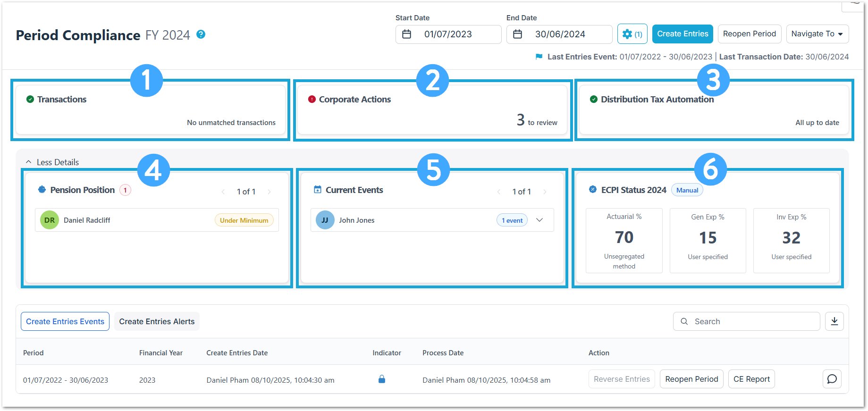Click the lock indicator icon

[382, 379]
